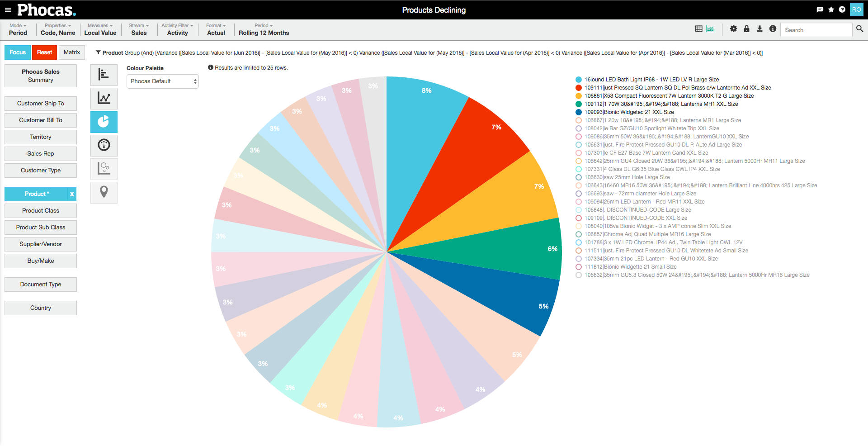Select the Customer Ship To dimension
Image resolution: width=868 pixels, height=446 pixels.
41,104
